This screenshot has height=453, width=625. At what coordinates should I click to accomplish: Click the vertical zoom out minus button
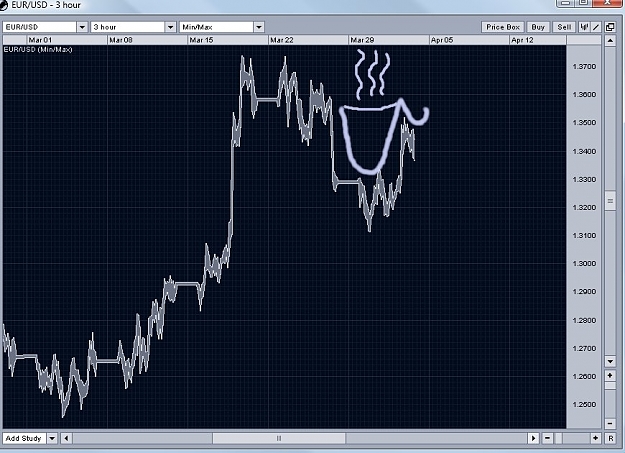[x=610, y=423]
